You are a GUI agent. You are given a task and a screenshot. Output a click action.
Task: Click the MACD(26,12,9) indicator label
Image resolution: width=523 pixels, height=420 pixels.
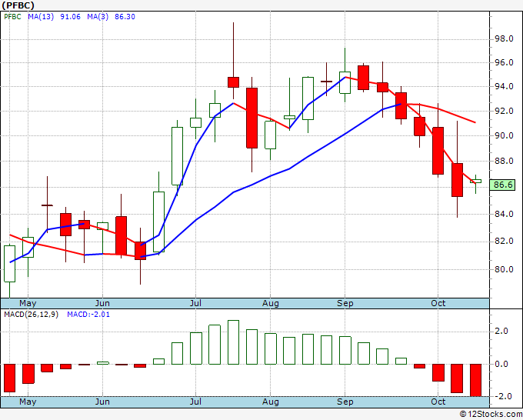tap(31, 315)
